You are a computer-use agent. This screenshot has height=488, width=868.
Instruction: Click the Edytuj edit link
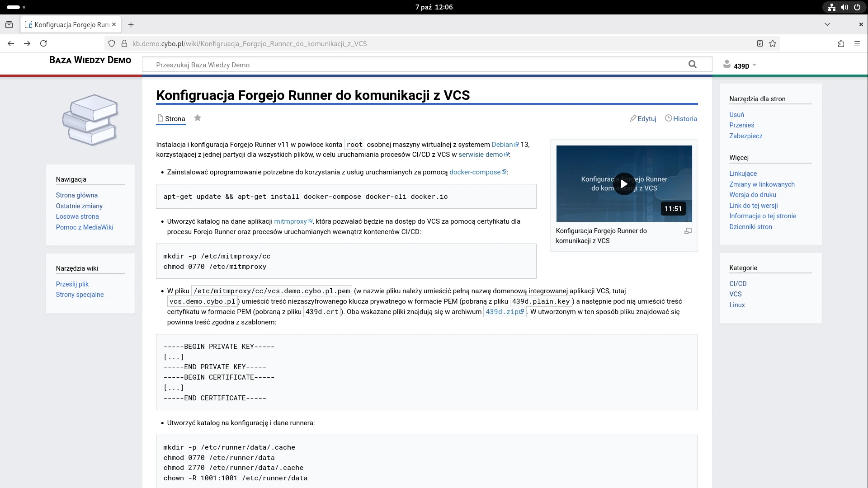point(643,119)
